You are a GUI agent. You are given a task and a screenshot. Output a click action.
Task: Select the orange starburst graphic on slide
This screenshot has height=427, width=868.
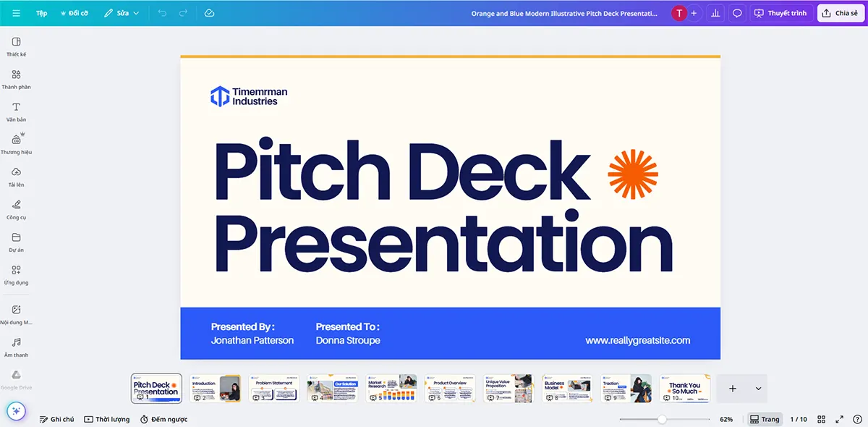click(633, 174)
